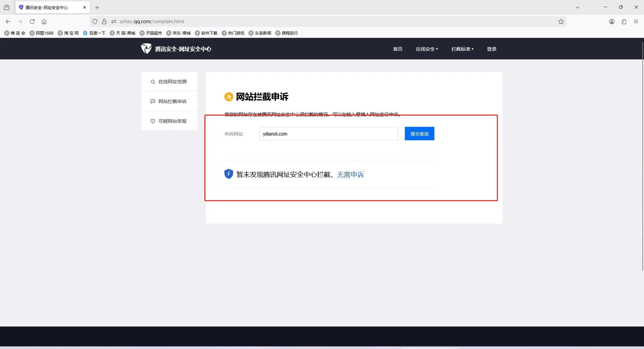Expand the 在线安全 navigation dropdown
Viewport: 644px width, 349px height.
pos(427,49)
